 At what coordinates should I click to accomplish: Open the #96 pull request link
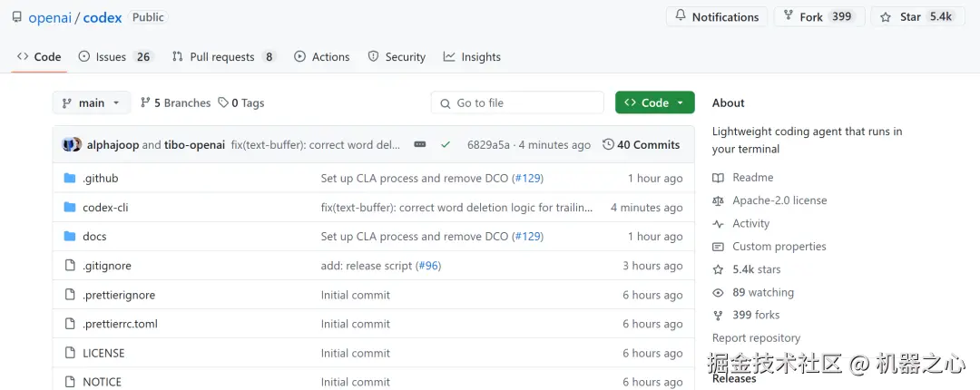point(428,266)
